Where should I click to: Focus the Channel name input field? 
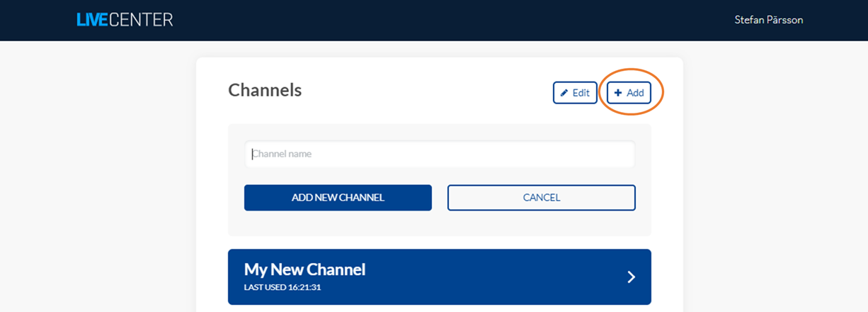[440, 154]
